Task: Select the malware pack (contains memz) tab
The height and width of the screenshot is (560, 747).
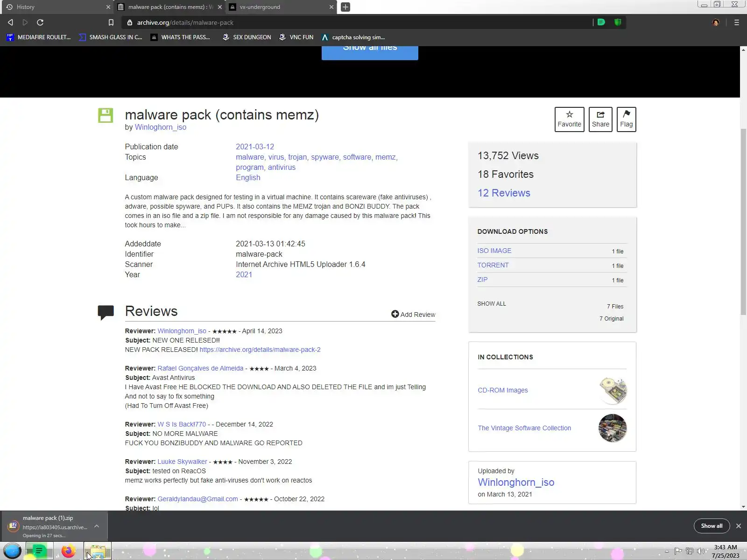Action: pyautogui.click(x=170, y=7)
